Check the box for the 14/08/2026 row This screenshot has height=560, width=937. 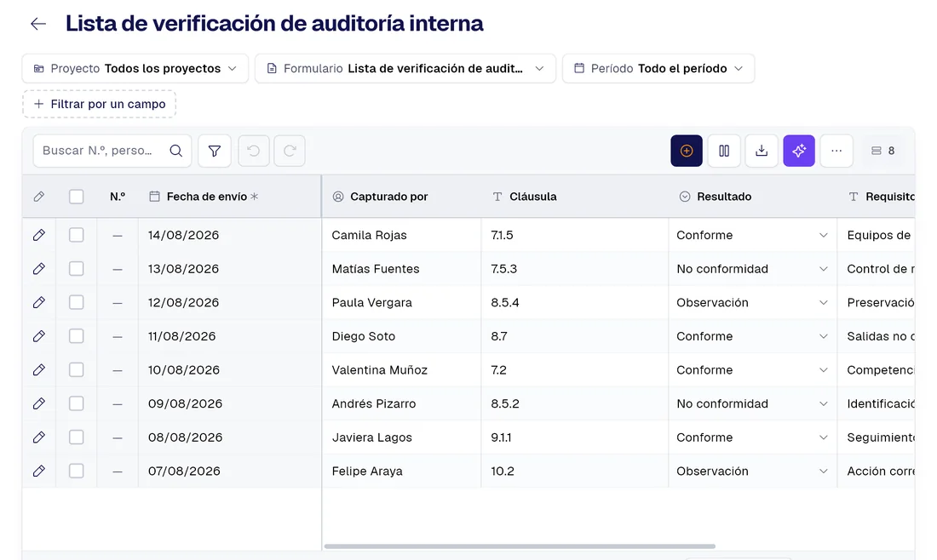(77, 235)
